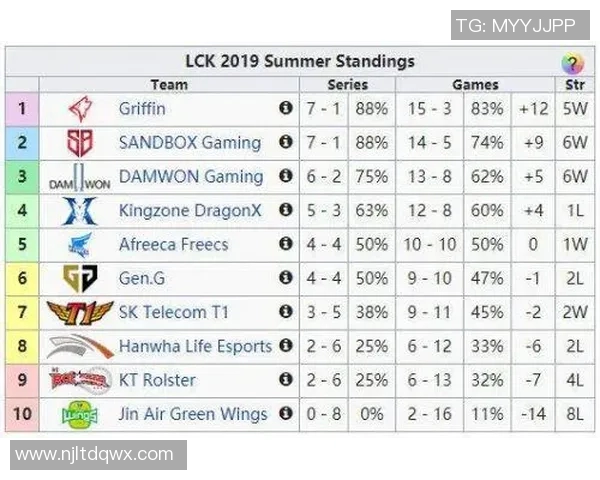Open the Jin Air Green Wings link
600x480 pixels.
[x=193, y=414]
